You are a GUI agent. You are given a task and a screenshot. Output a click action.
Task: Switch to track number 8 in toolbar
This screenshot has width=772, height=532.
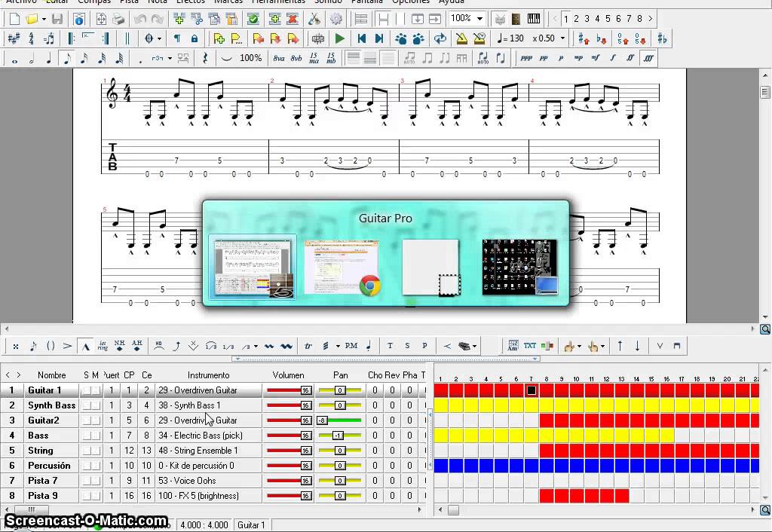point(639,19)
